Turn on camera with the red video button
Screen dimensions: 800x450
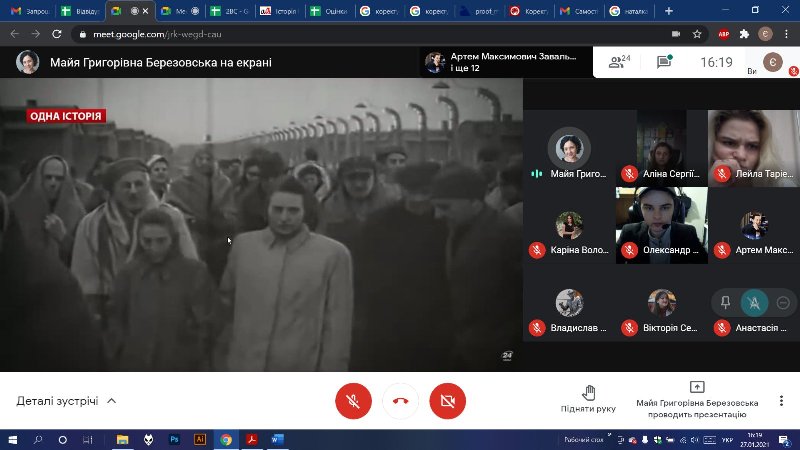(x=447, y=401)
